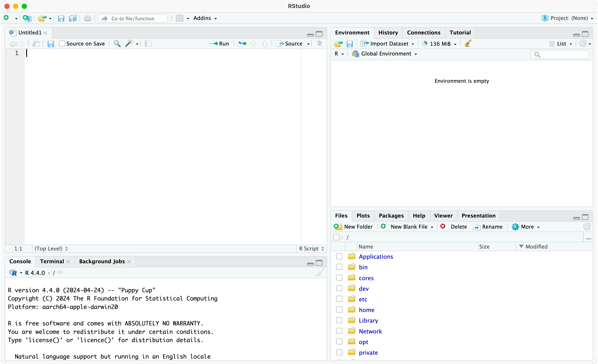The width and height of the screenshot is (598, 364).
Task: Click the Go to file/function field
Action: pos(133,19)
